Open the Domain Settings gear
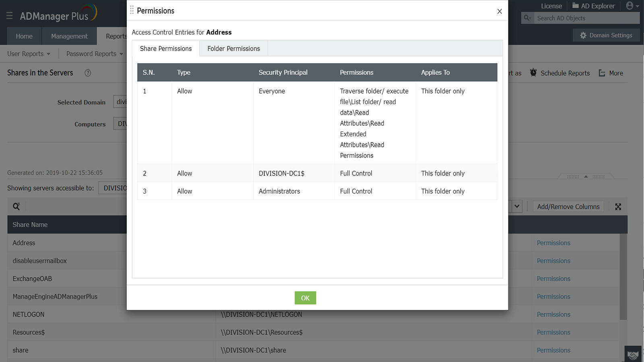 pos(583,35)
